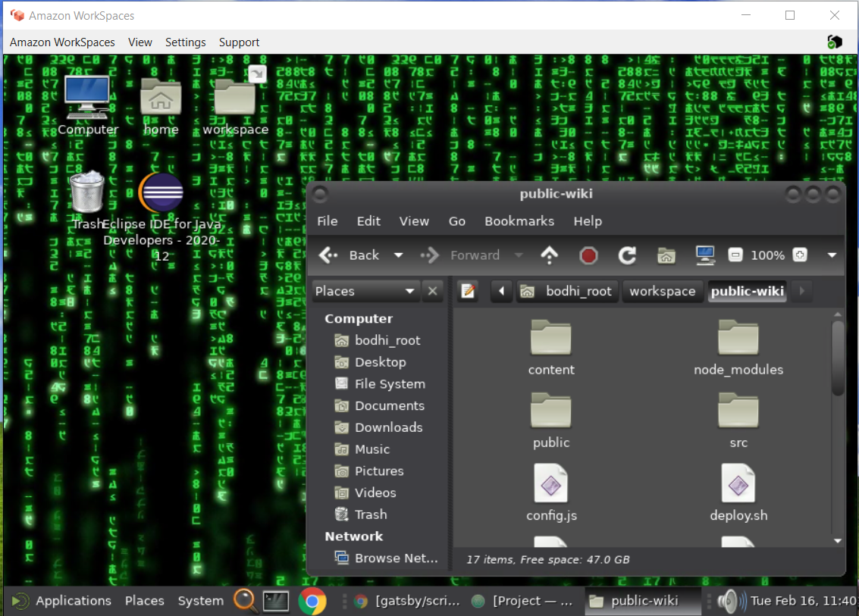Select the deploy.sh file
Image resolution: width=859 pixels, height=616 pixels.
point(738,492)
